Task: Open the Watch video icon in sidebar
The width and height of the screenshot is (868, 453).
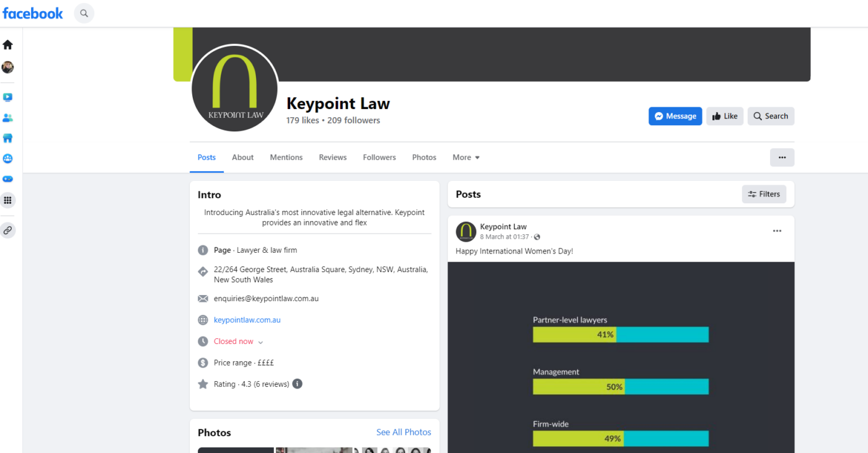Action: coord(7,97)
